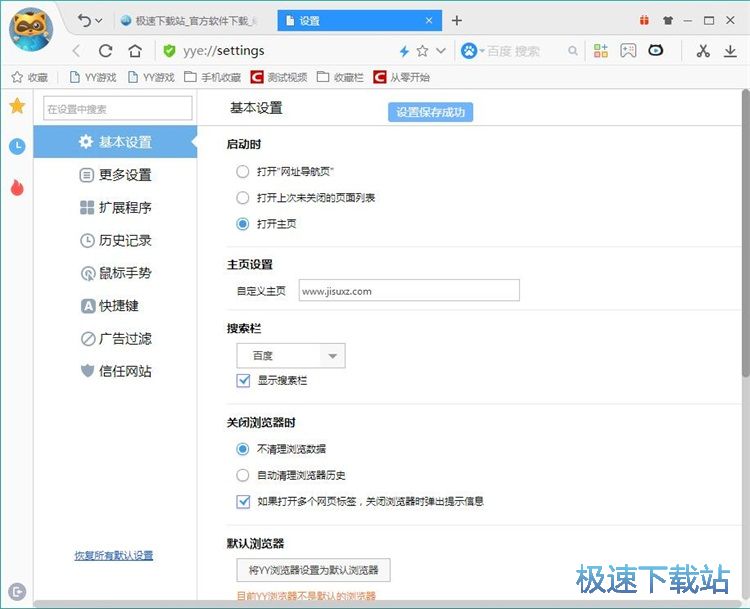Click the 自定义主页 URL field
This screenshot has width=750, height=609.
409,290
